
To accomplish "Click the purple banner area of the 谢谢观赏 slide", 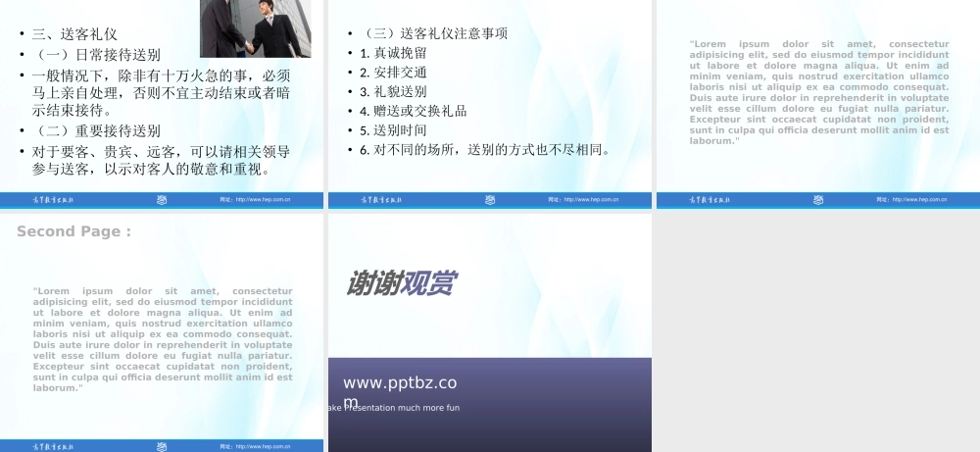I will (490, 405).
